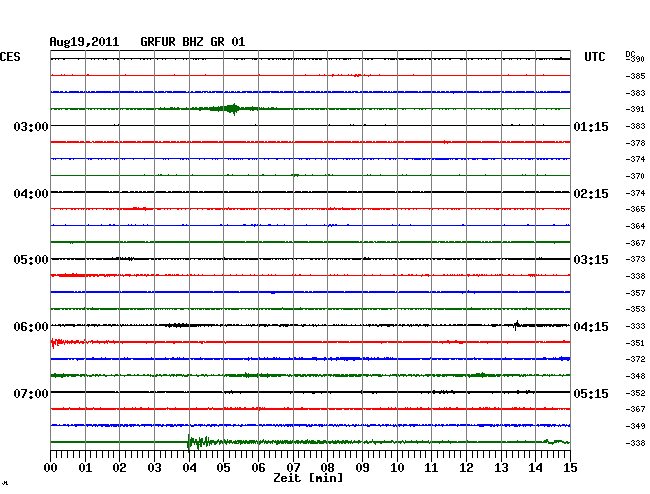Select the 07:00 local time label
Viewport: 650px width, 494px height.
(x=31, y=393)
